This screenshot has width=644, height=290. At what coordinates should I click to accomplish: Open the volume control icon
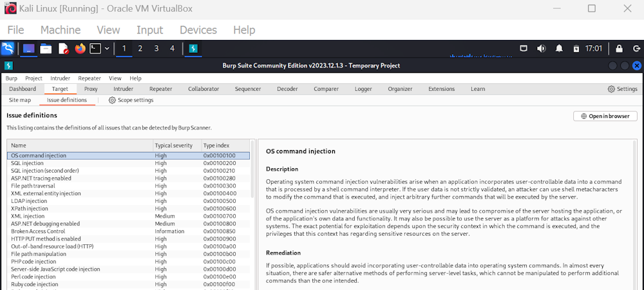[x=541, y=48]
